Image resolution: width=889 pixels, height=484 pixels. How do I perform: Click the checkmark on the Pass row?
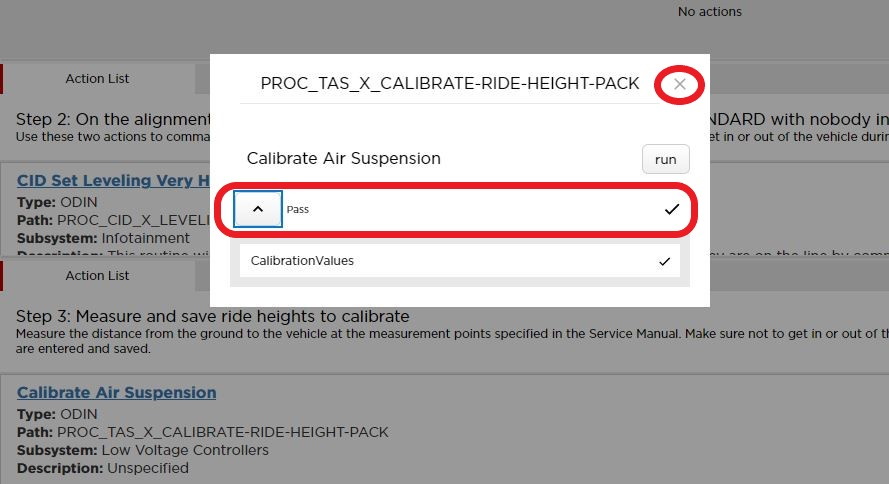tap(671, 209)
